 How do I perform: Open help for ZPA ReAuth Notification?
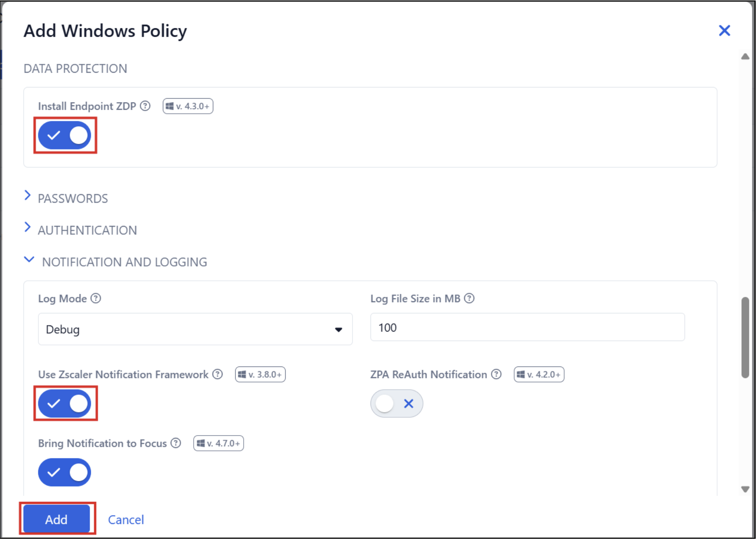(x=496, y=374)
